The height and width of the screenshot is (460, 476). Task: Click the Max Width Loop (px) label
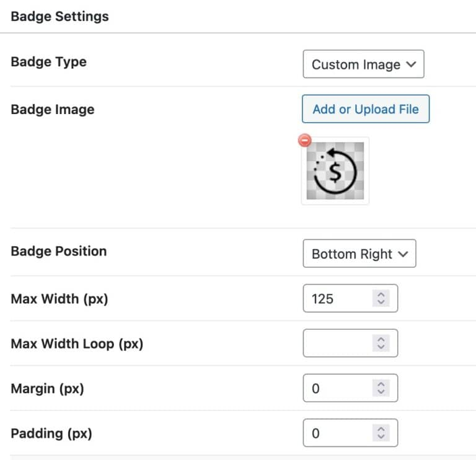(77, 343)
